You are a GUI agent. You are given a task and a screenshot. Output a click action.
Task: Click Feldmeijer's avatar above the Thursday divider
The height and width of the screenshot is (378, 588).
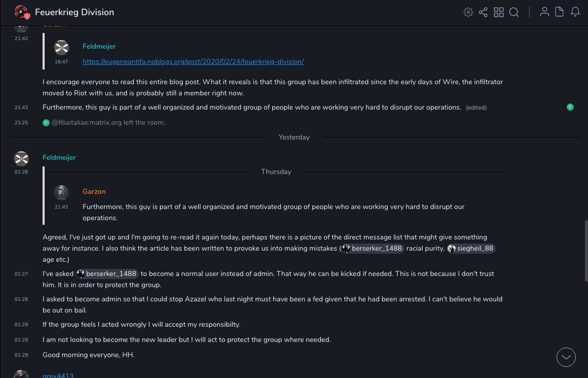click(21, 158)
